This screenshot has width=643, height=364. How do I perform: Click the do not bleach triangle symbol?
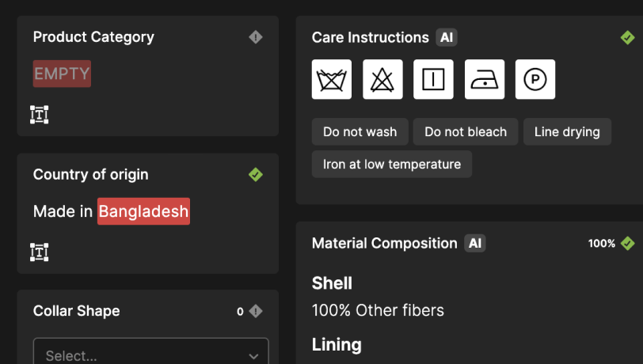tap(382, 80)
